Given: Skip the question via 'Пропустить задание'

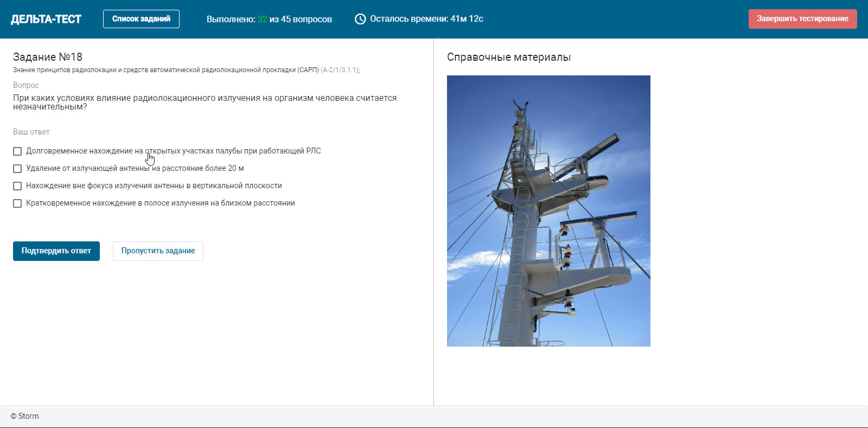Looking at the screenshot, I should click(x=158, y=251).
